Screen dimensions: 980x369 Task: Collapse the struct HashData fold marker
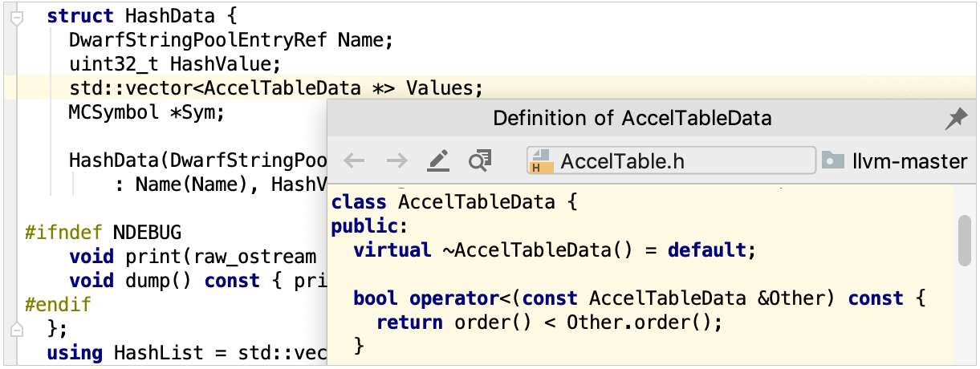coord(15,17)
